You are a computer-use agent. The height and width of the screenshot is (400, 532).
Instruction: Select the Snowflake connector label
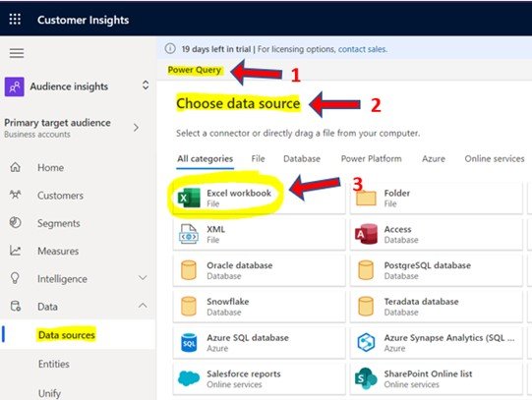tap(228, 302)
